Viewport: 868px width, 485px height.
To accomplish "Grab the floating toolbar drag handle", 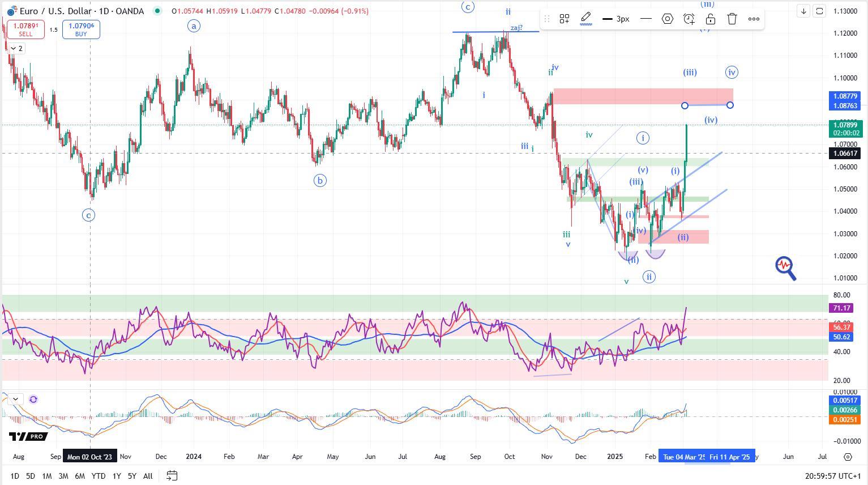I will tap(547, 19).
